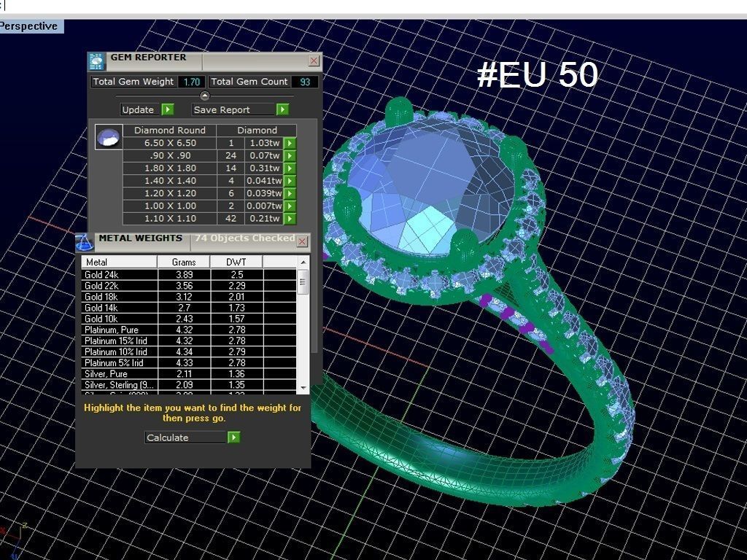Click green arrow on 1.40 X 1.40 row
Viewport: 747px width, 560px height.
290,181
